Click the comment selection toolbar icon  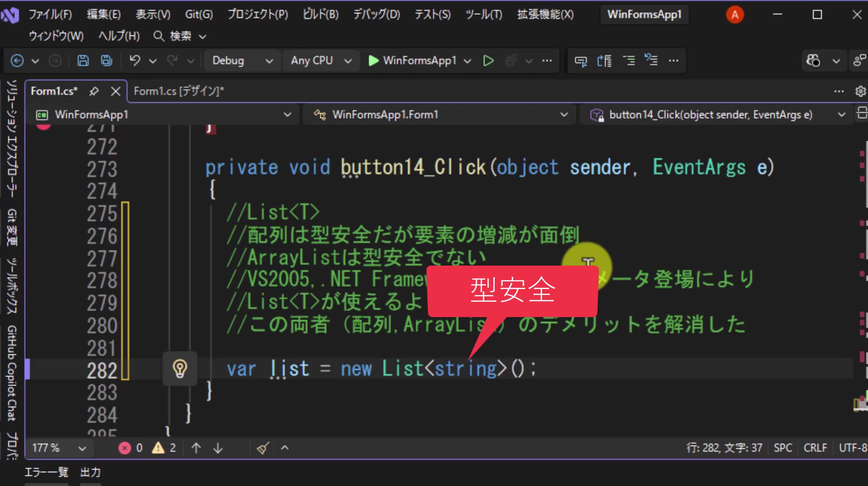click(x=629, y=61)
